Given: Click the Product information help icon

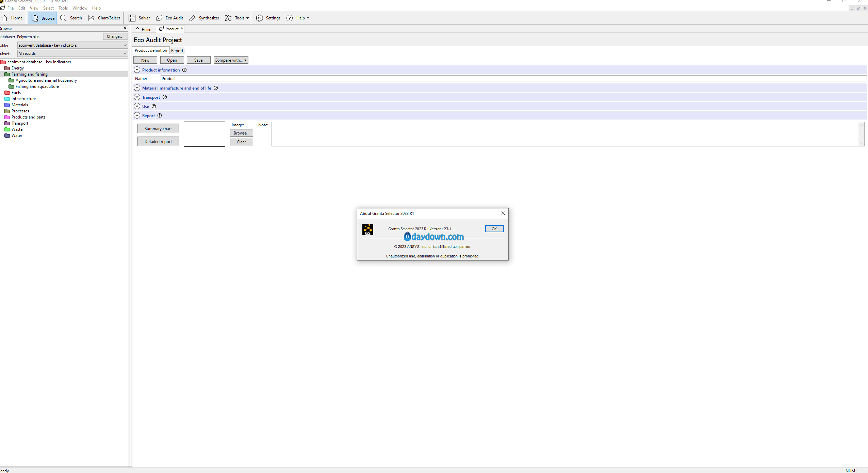Looking at the screenshot, I should pyautogui.click(x=184, y=70).
